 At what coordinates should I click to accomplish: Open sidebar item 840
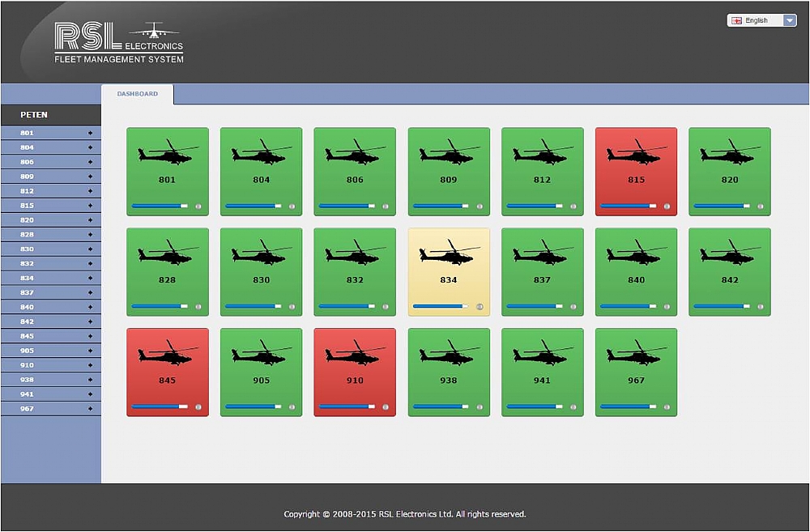[51, 307]
